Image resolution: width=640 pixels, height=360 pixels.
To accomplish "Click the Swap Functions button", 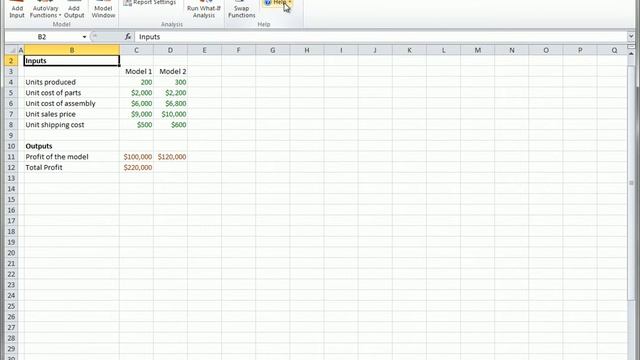I will click(x=242, y=9).
